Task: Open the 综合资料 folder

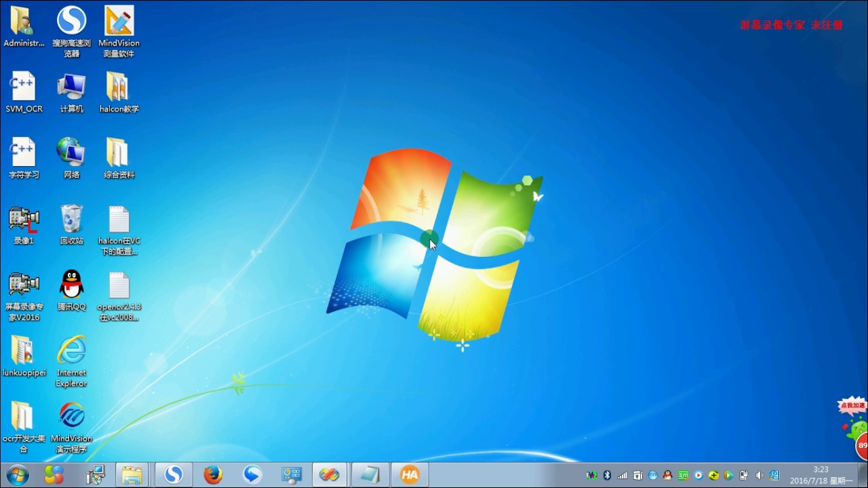Action: tap(119, 159)
